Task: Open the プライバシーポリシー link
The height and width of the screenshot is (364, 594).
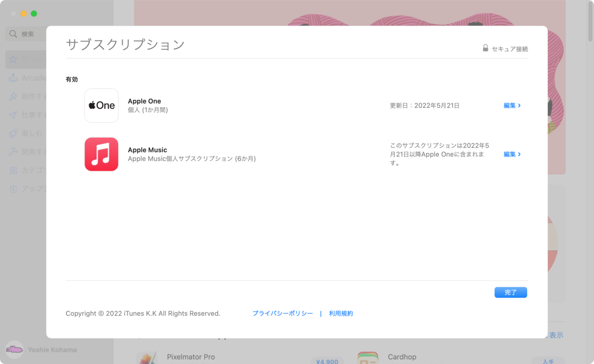Action: (x=283, y=314)
